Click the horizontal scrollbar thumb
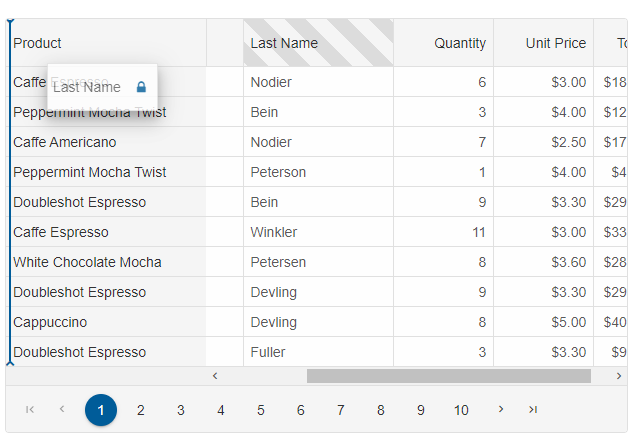The width and height of the screenshot is (637, 446). [448, 376]
